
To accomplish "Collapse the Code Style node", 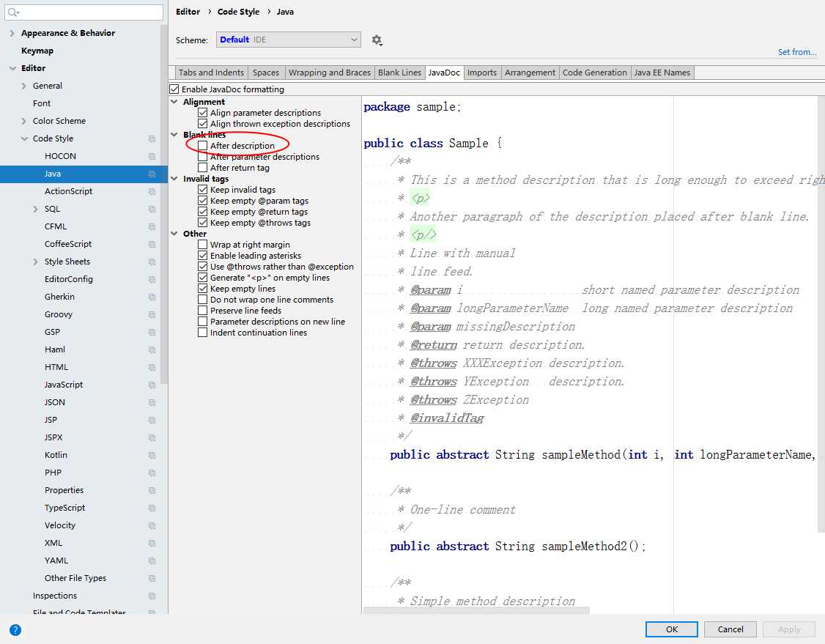I will [x=24, y=139].
